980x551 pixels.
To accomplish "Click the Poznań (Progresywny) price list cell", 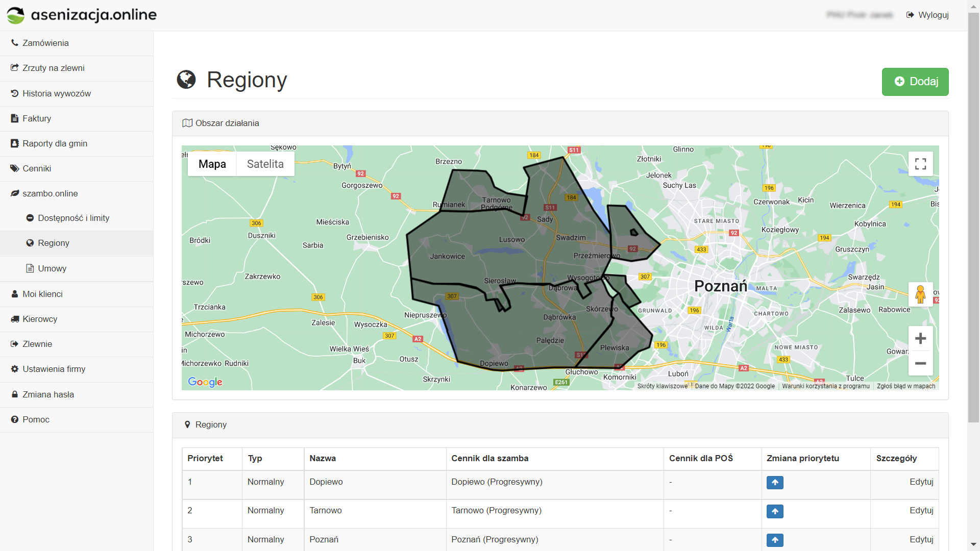I will 555,540.
